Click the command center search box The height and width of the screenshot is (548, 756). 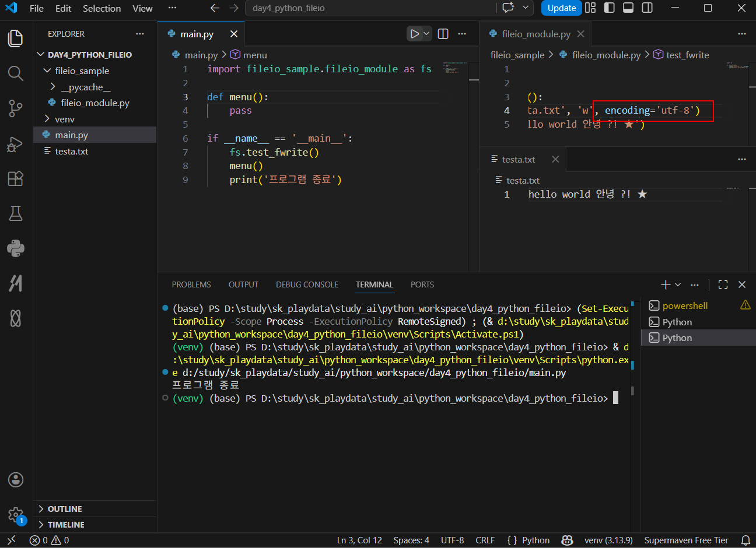tap(370, 8)
